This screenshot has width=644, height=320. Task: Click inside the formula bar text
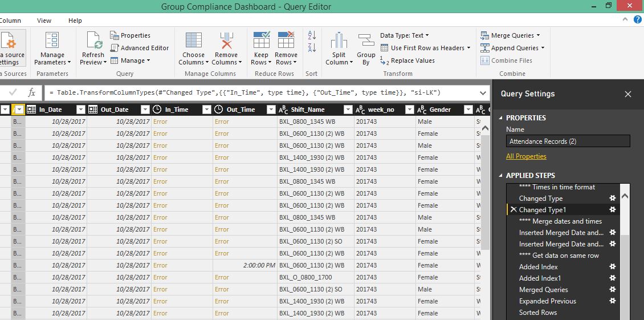pos(245,93)
